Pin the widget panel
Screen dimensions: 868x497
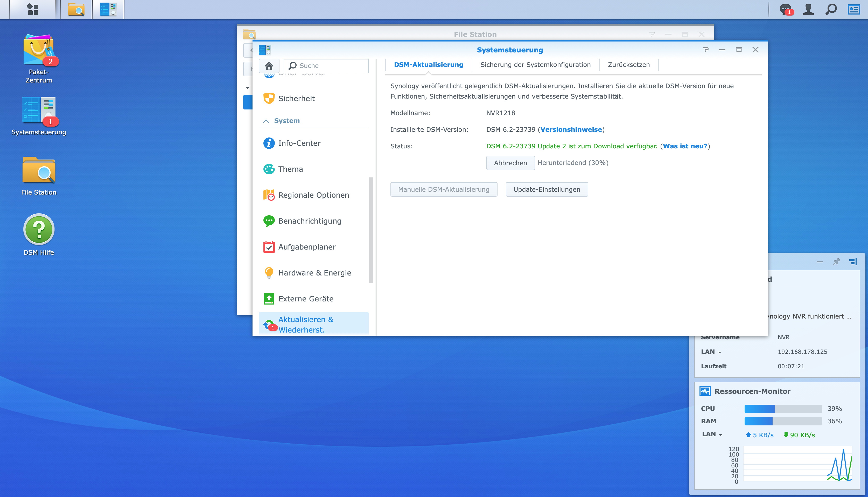tap(836, 261)
